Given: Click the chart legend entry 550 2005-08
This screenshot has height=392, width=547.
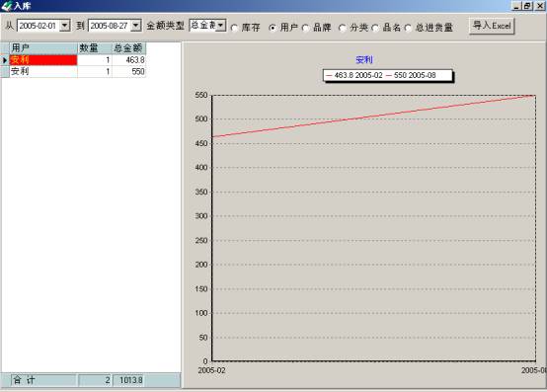Looking at the screenshot, I should coord(412,75).
